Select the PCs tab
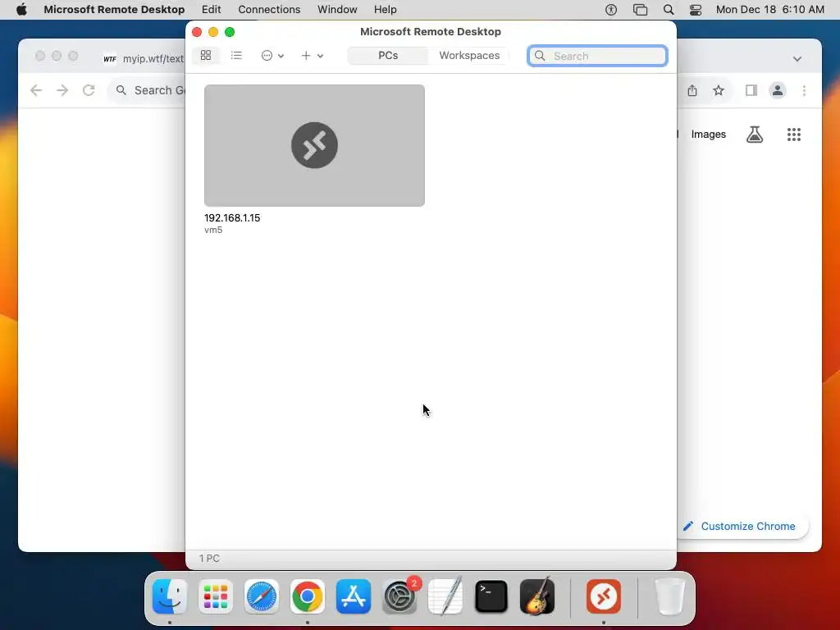 (x=388, y=55)
